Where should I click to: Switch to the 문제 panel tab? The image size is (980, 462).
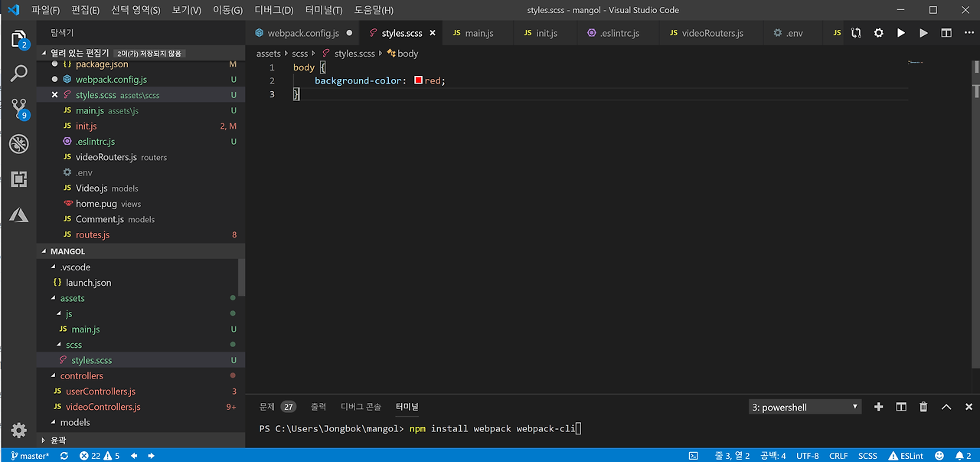click(x=266, y=407)
